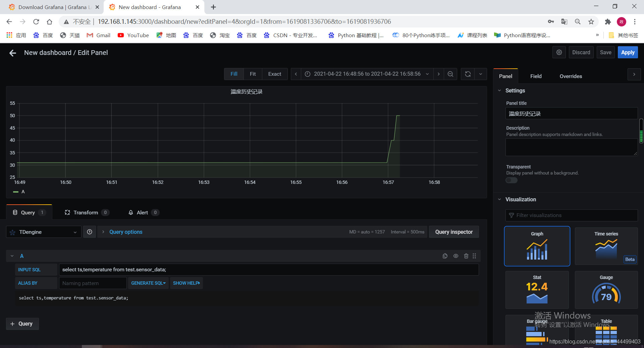The image size is (644, 348).
Task: Focus the ALIAS BY naming pattern field
Action: (93, 283)
